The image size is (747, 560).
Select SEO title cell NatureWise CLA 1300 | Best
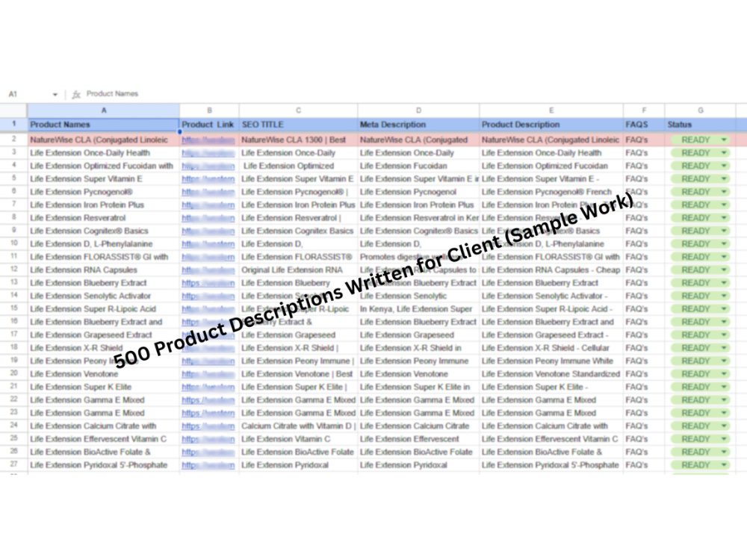point(298,140)
